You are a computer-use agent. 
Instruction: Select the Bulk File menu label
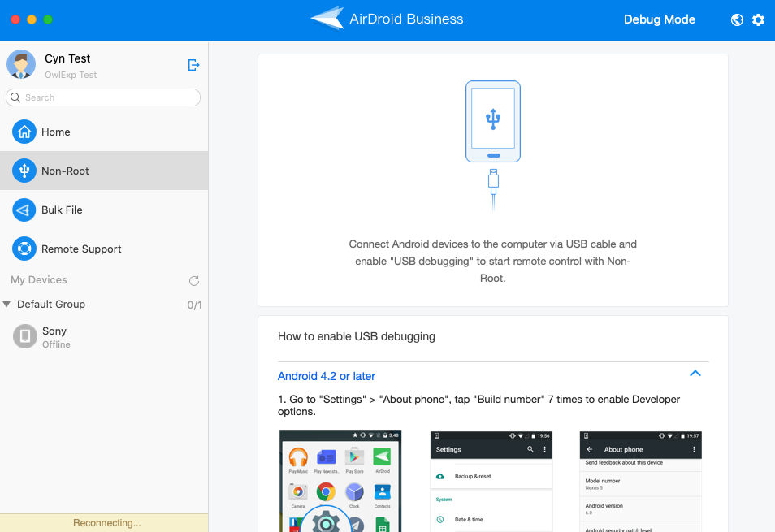(62, 210)
